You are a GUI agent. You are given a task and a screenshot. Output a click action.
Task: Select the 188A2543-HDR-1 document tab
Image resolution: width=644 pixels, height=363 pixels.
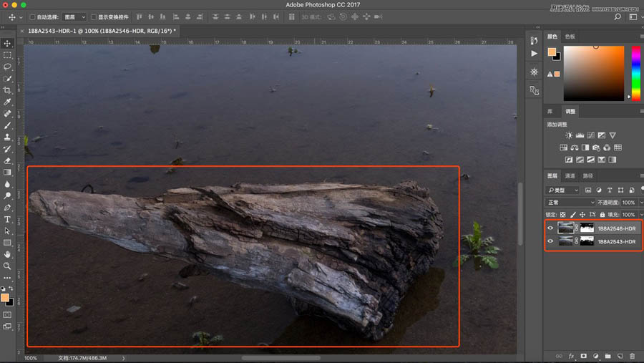point(102,31)
